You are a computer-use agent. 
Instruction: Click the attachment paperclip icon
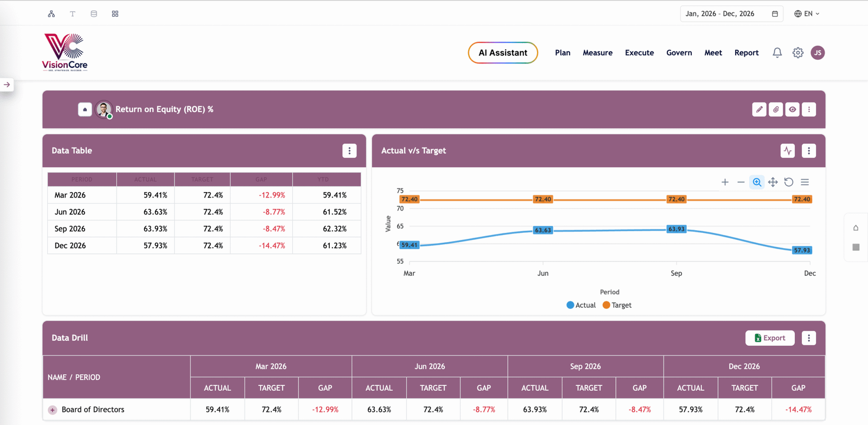click(776, 110)
